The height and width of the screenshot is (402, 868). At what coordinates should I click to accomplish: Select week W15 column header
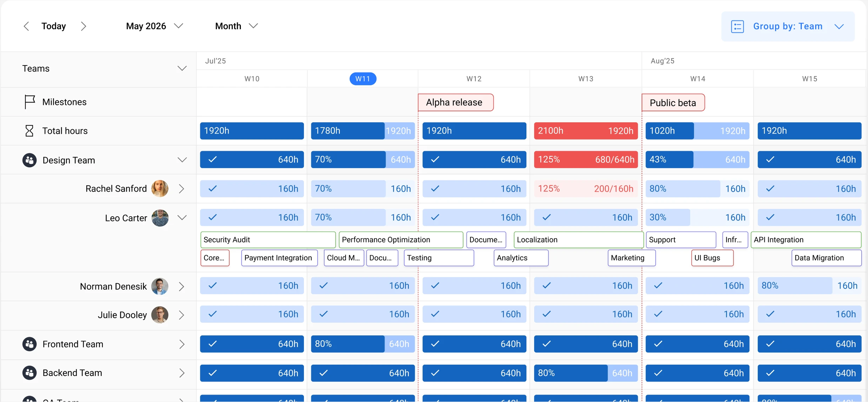tap(810, 79)
